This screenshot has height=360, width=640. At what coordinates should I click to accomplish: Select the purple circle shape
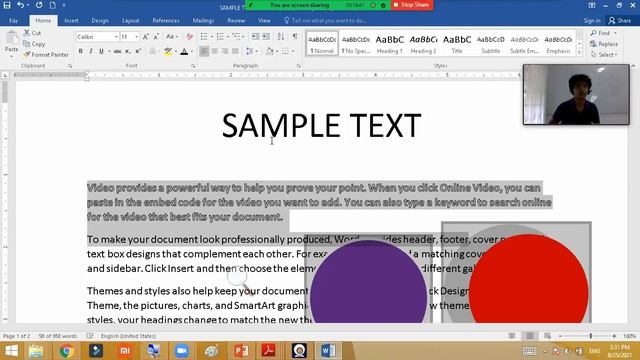(x=369, y=282)
